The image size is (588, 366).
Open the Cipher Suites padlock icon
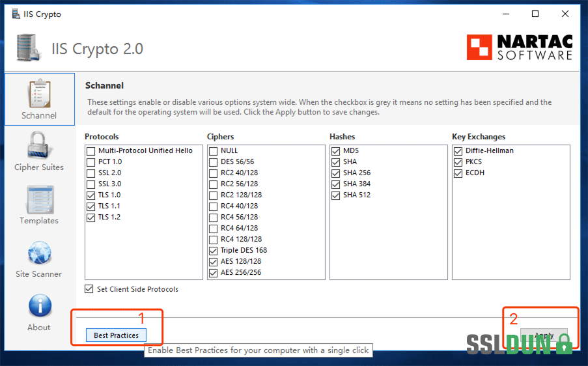click(x=39, y=145)
